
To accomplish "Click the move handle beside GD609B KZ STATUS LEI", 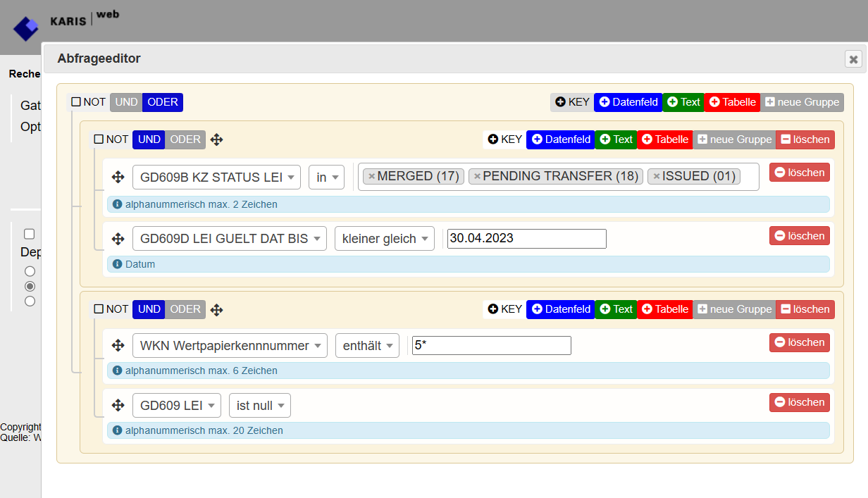I will pyautogui.click(x=118, y=178).
